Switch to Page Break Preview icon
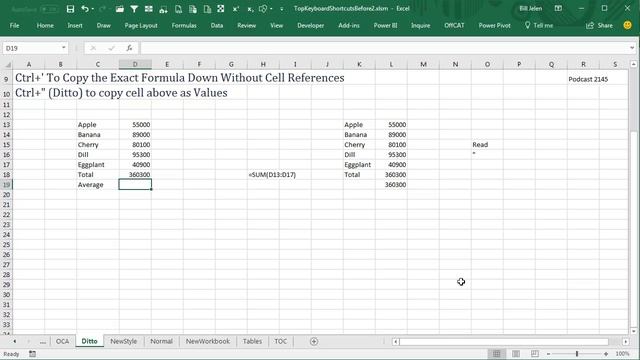 [x=535, y=354]
